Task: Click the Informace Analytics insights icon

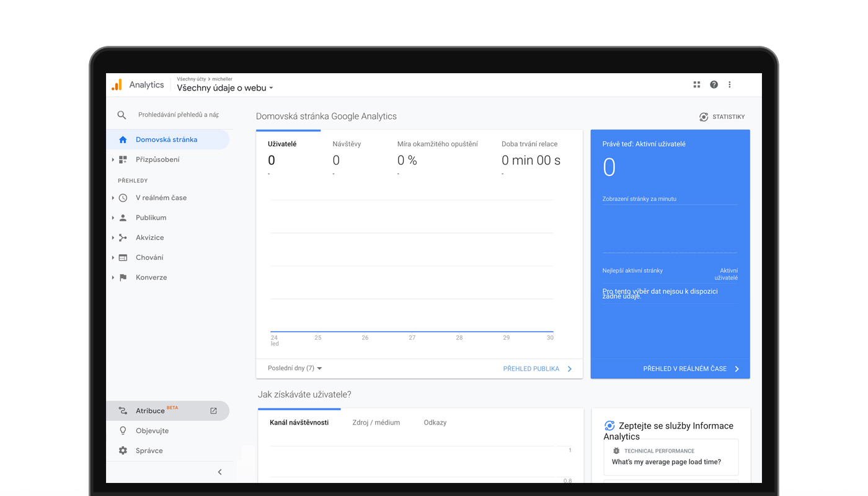Action: (x=609, y=425)
